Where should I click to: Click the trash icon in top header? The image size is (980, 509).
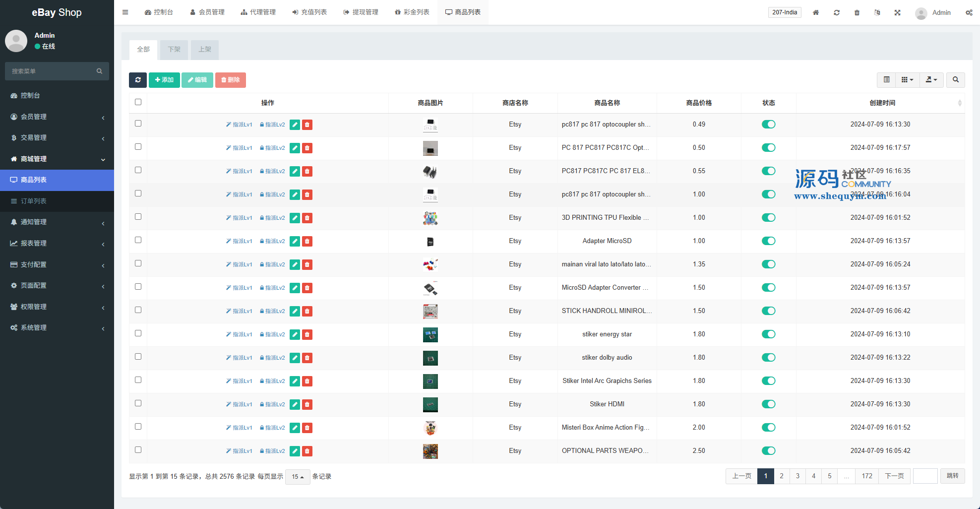pyautogui.click(x=857, y=12)
